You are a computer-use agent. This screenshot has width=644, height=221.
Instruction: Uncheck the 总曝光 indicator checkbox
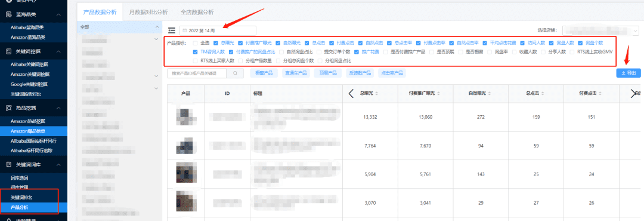pos(216,43)
